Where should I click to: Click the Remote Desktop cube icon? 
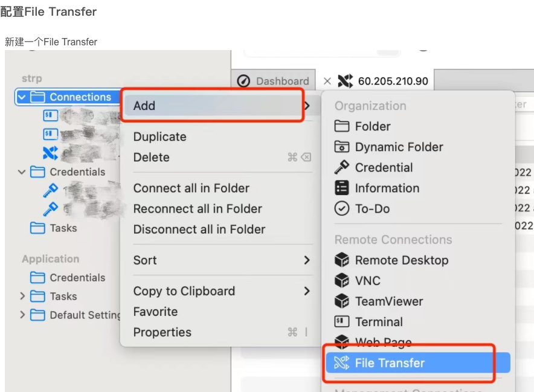click(341, 260)
